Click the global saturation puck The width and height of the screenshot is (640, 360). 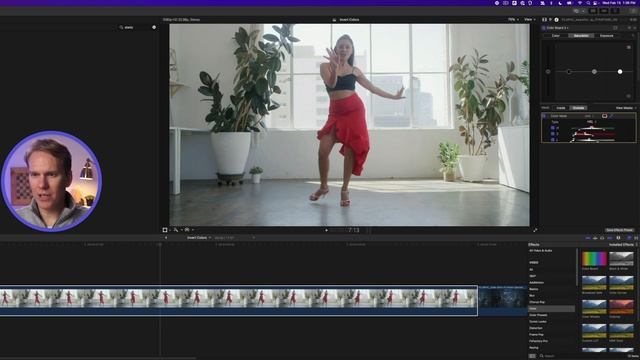(548, 71)
